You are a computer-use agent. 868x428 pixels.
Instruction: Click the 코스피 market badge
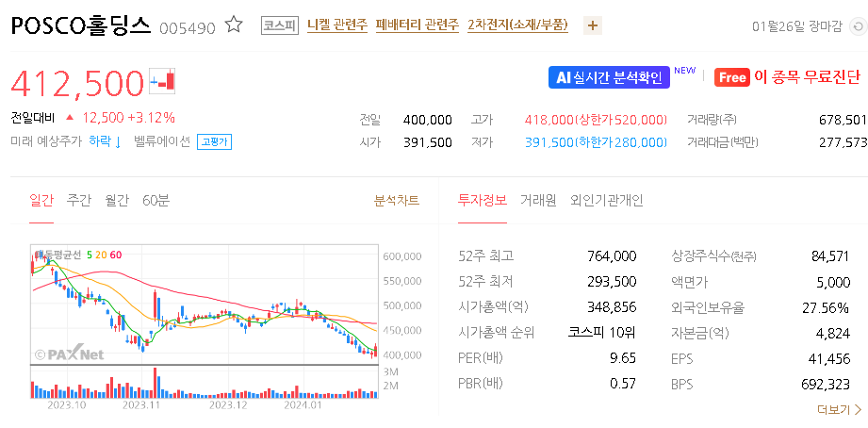[x=280, y=25]
